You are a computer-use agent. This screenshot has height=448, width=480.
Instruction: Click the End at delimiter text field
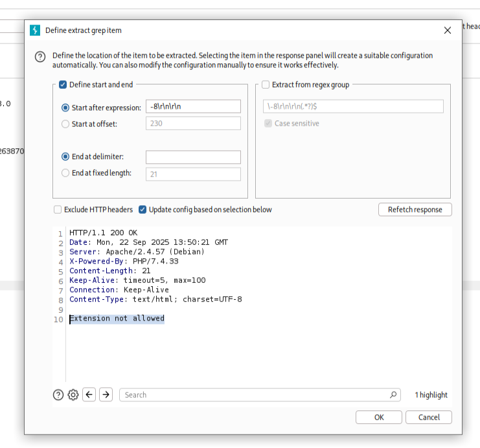pos(193,157)
